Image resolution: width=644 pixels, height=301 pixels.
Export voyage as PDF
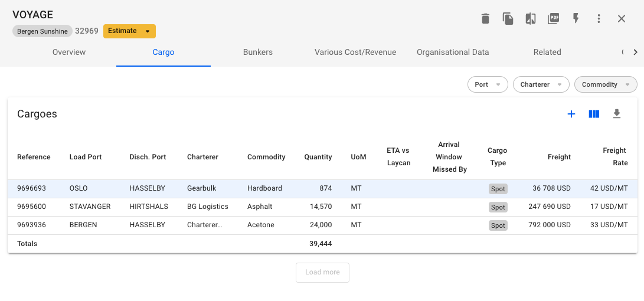[554, 18]
